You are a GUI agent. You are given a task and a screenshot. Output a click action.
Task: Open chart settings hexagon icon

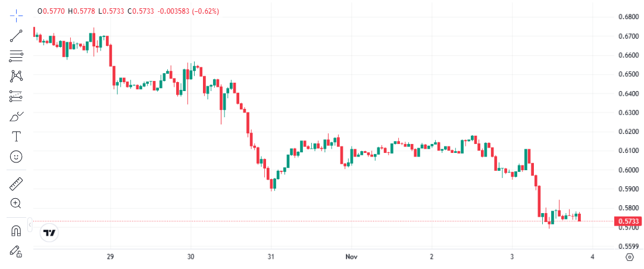pyautogui.click(x=630, y=257)
